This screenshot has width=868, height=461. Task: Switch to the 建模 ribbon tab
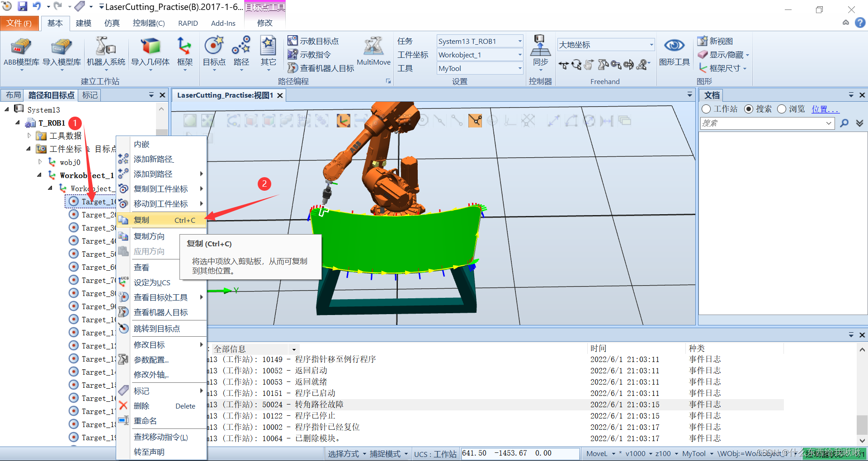pyautogui.click(x=84, y=23)
